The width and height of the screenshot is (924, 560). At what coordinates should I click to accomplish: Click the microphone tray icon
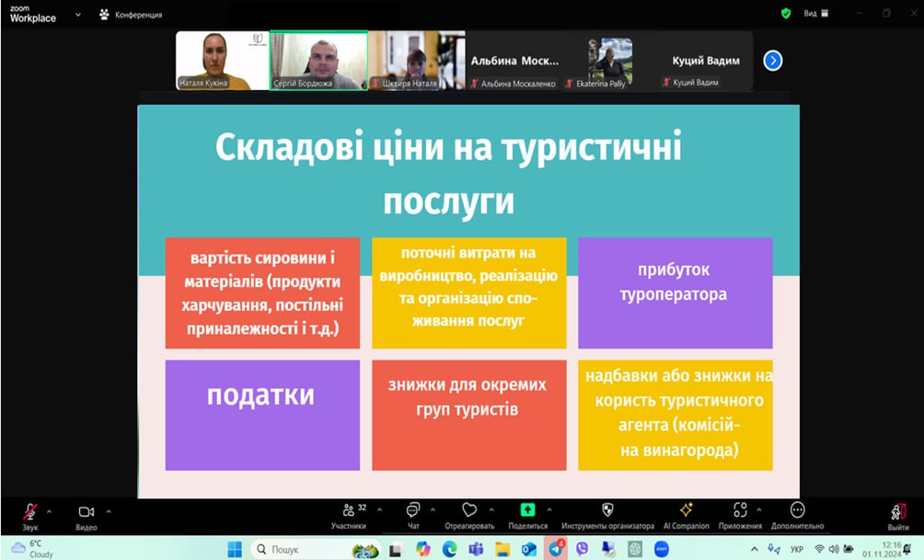pyautogui.click(x=774, y=549)
